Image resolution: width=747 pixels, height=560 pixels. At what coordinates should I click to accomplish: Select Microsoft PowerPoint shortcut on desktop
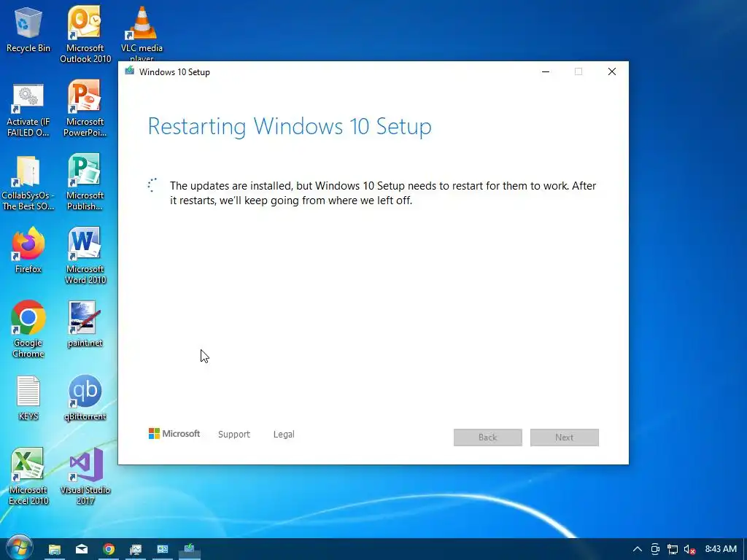[85, 108]
